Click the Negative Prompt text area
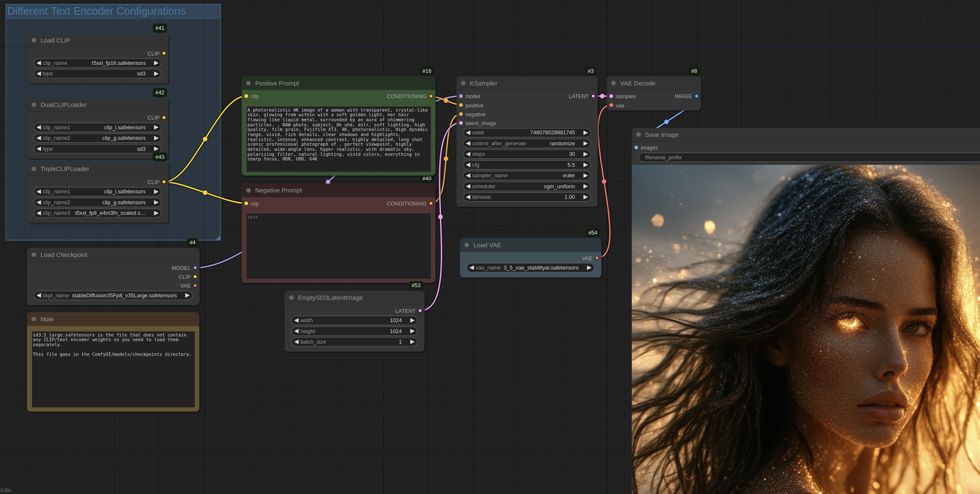Screen dimensions: 980x494 pyautogui.click(x=338, y=246)
